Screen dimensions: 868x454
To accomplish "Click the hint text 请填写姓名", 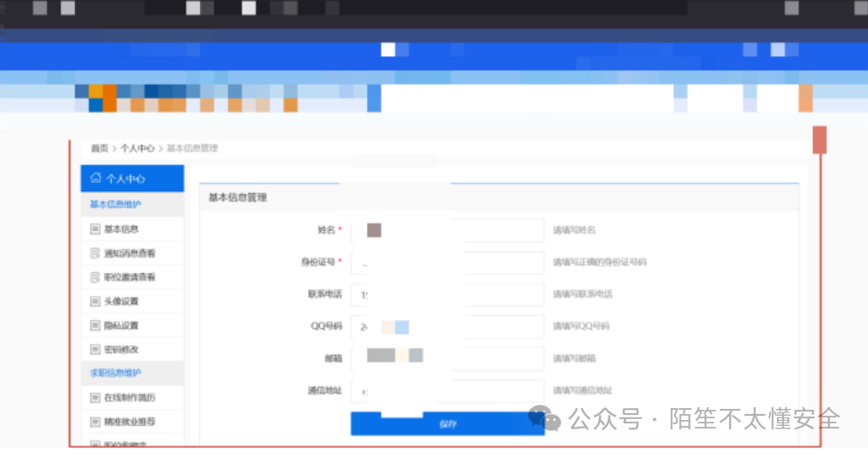I will pyautogui.click(x=574, y=230).
